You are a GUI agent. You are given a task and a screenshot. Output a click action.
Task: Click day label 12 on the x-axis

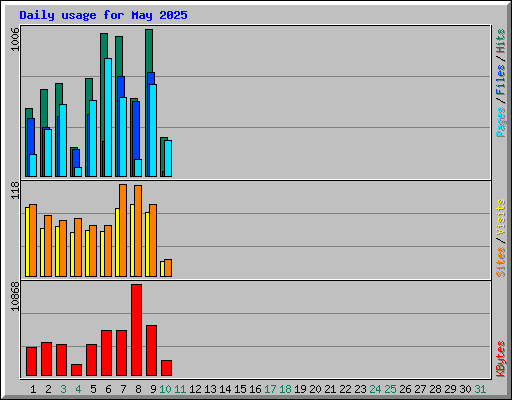pyautogui.click(x=195, y=389)
